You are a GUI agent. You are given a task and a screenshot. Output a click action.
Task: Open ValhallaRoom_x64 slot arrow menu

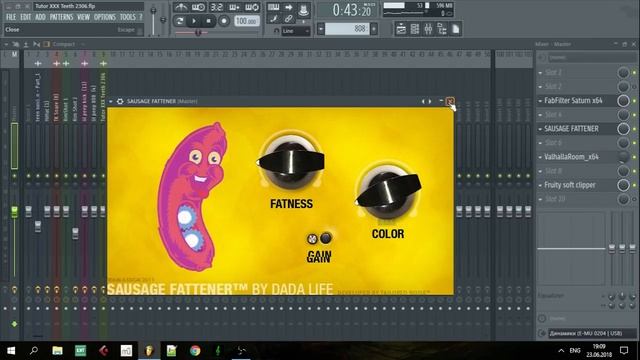(x=540, y=157)
